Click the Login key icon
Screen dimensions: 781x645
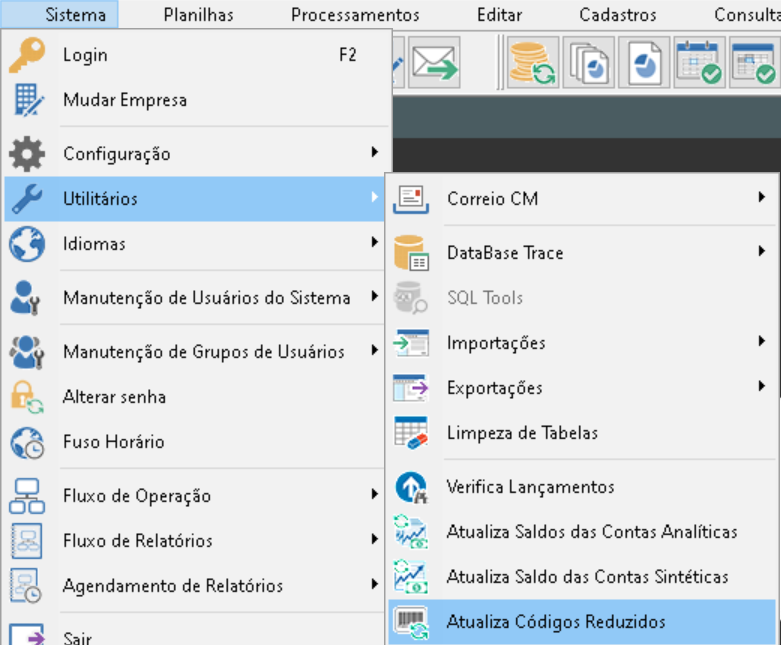(x=27, y=55)
